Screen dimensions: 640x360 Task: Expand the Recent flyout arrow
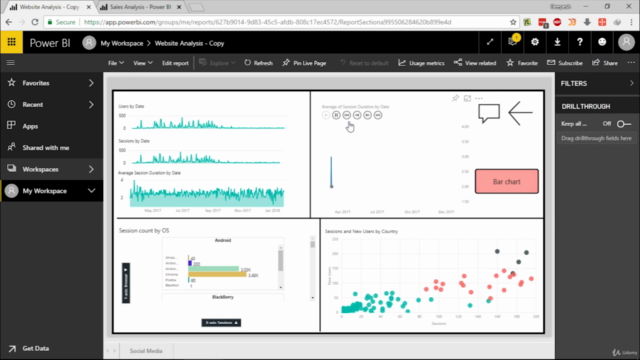click(x=91, y=104)
